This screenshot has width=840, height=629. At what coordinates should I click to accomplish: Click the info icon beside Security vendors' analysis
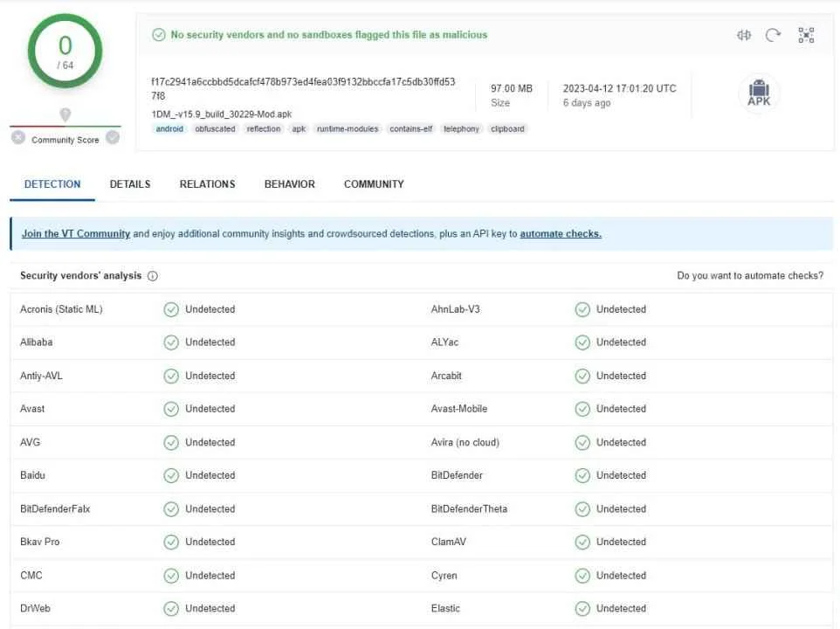tap(153, 276)
